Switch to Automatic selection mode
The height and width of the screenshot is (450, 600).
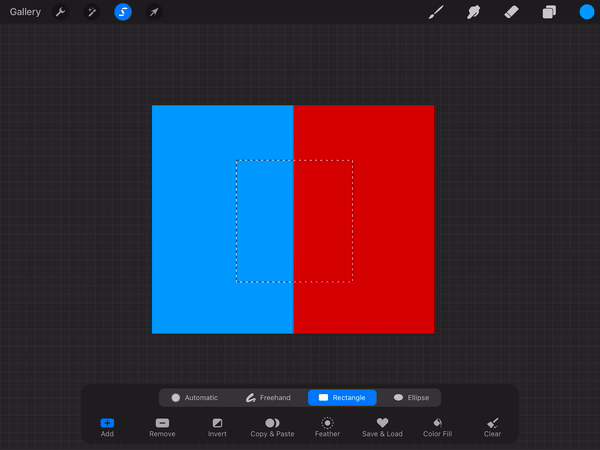coord(194,397)
